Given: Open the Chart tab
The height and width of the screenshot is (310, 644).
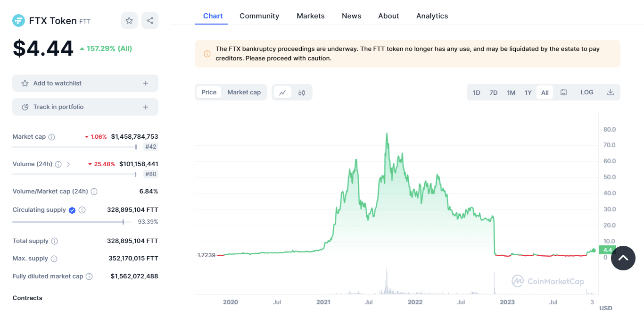Looking at the screenshot, I should pyautogui.click(x=213, y=16).
